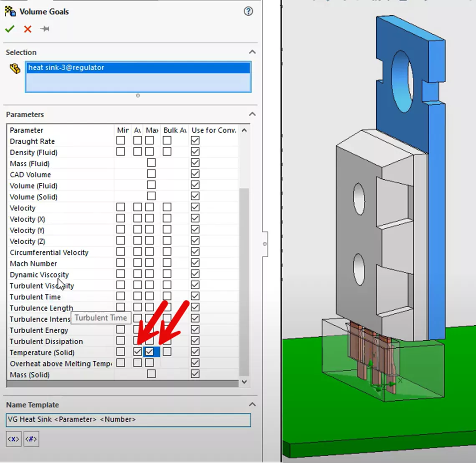Image resolution: width=476 pixels, height=463 pixels.
Task: Collapse the Parameters section
Action: click(252, 114)
